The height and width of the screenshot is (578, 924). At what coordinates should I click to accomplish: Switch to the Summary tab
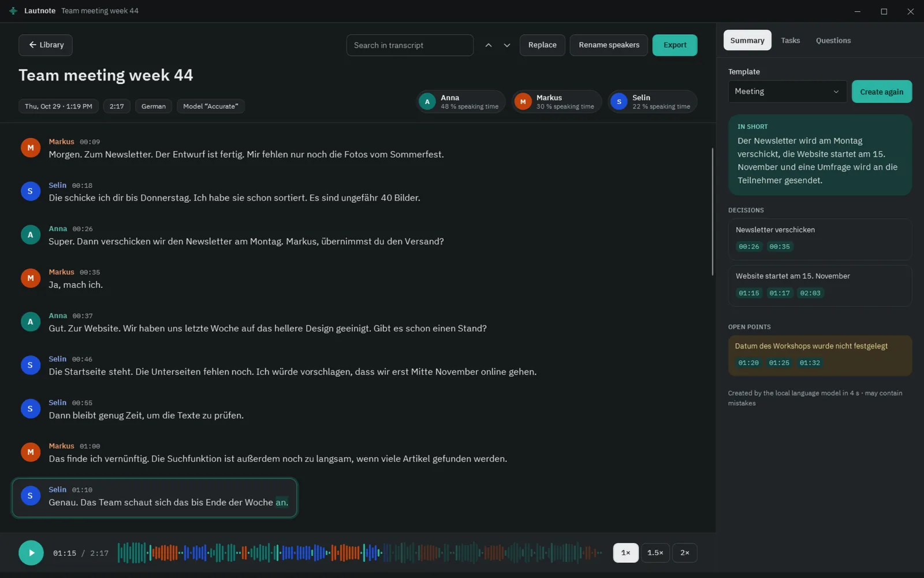pyautogui.click(x=747, y=40)
